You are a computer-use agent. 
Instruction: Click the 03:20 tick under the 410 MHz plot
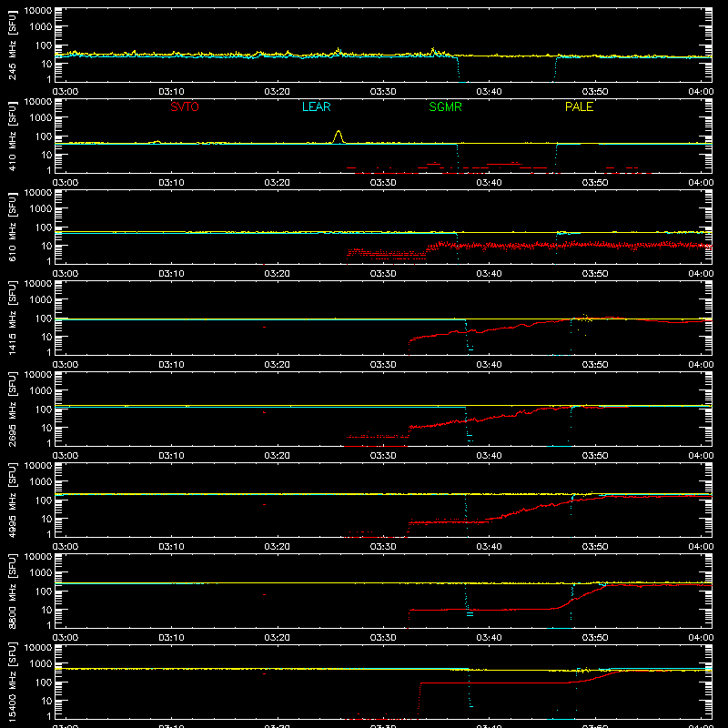[278, 183]
